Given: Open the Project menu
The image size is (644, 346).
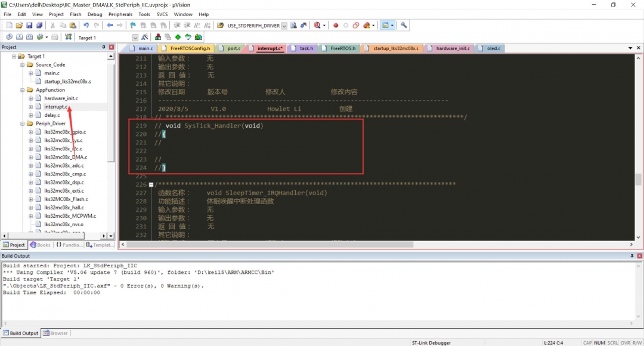Looking at the screenshot, I should 56,14.
